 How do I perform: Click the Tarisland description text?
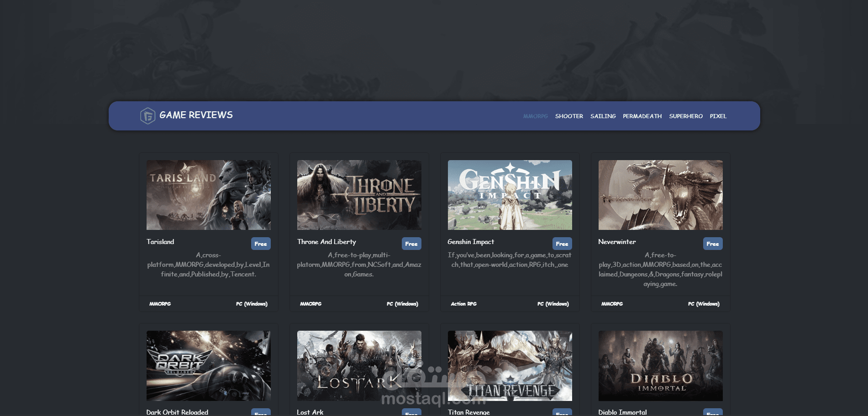coord(209,265)
